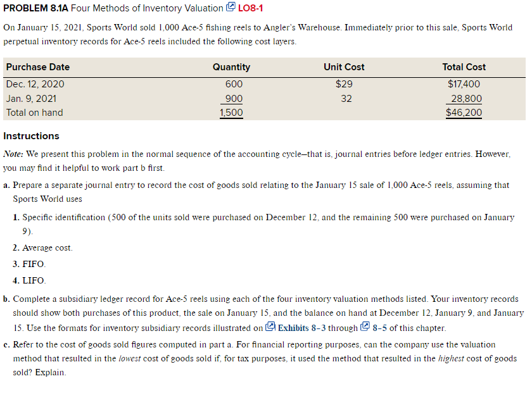Follow the 8-5 exhibit link
Viewport: 532px width, 393px height.
coord(379,328)
